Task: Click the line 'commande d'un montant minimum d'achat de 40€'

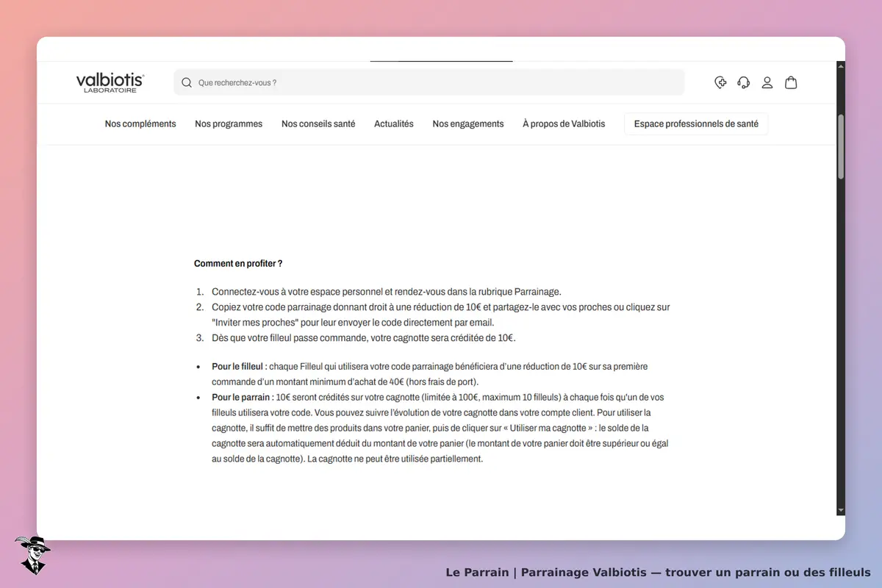Action: coord(345,381)
